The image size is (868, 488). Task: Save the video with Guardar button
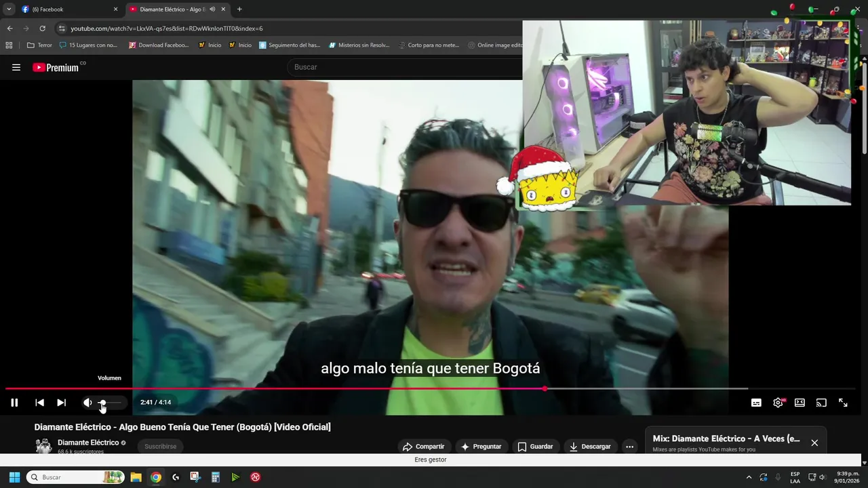[x=535, y=447]
